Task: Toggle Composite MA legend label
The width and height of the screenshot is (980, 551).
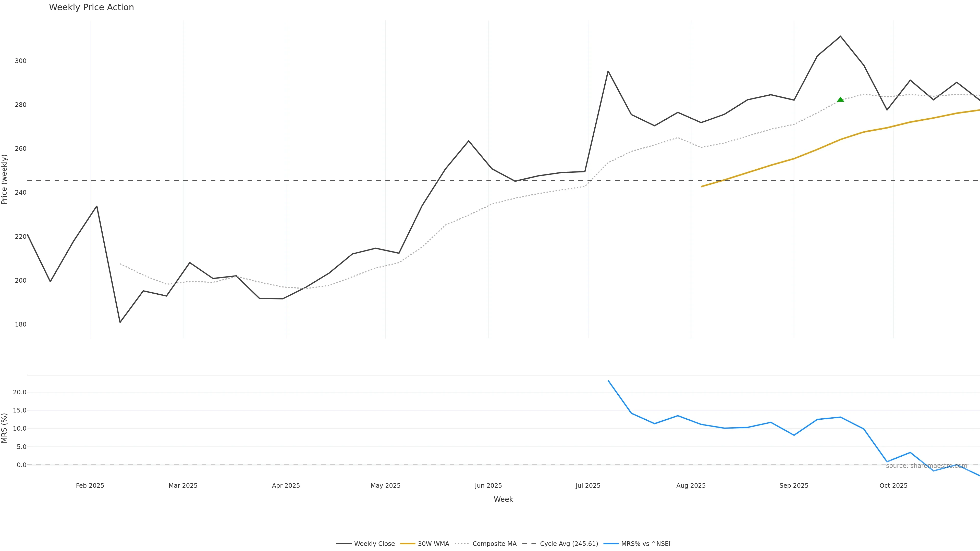Action: tap(494, 544)
